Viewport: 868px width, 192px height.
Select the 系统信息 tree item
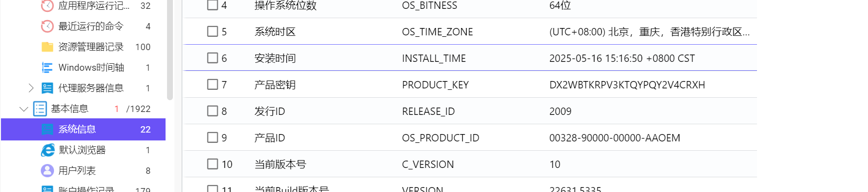(x=83, y=129)
